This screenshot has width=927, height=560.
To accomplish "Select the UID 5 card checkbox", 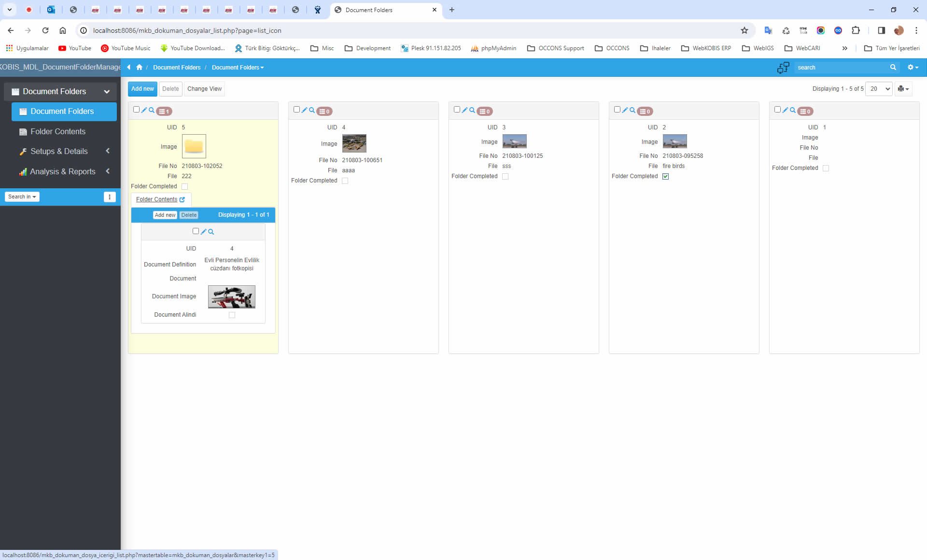I will click(x=136, y=110).
